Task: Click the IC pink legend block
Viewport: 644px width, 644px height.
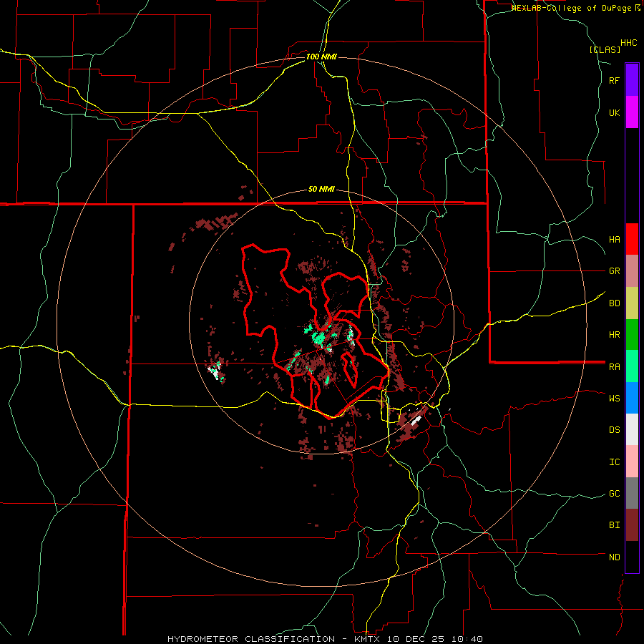Action: tap(632, 462)
